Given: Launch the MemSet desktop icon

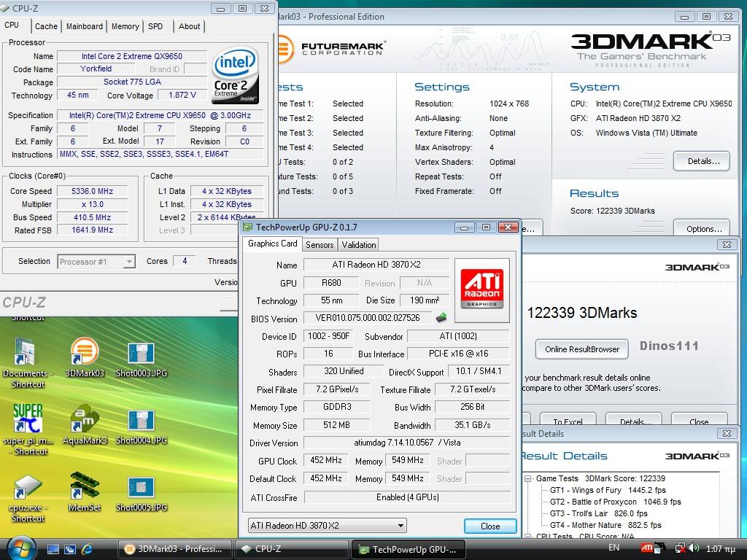Looking at the screenshot, I should pos(85,492).
